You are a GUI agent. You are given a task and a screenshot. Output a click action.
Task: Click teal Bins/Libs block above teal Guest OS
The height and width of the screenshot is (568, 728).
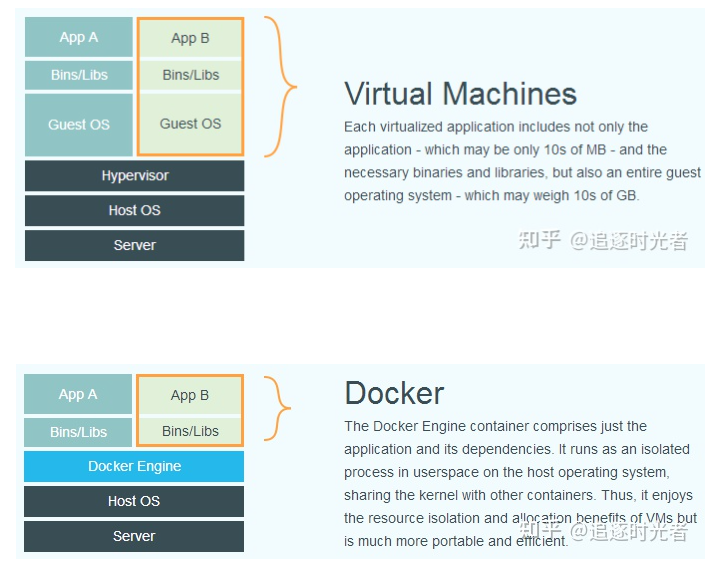[x=78, y=75]
